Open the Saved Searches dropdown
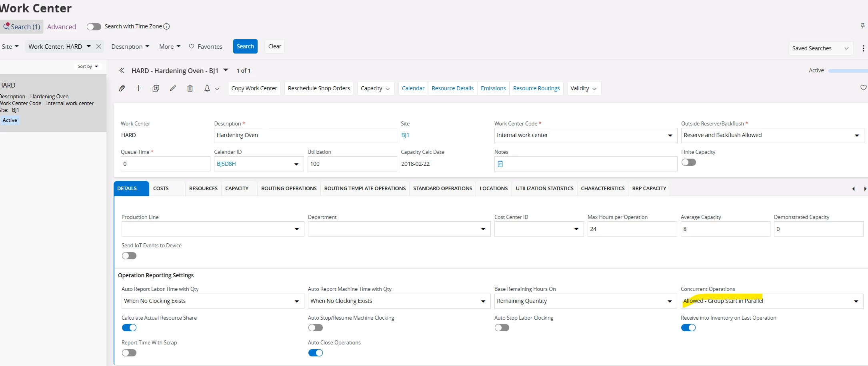 click(820, 48)
